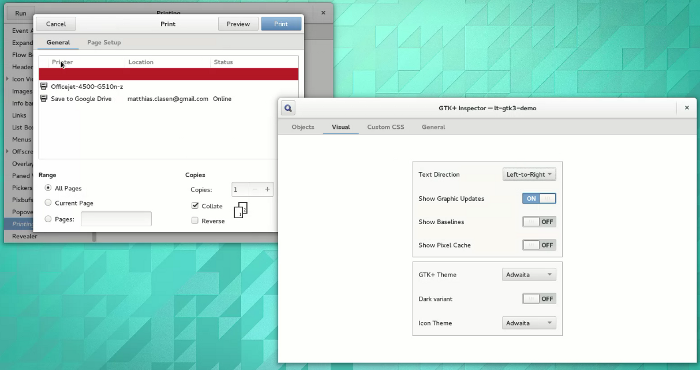Viewport: 700px width, 370px height.
Task: Switch to the Objects tab in Inspector
Action: click(303, 127)
